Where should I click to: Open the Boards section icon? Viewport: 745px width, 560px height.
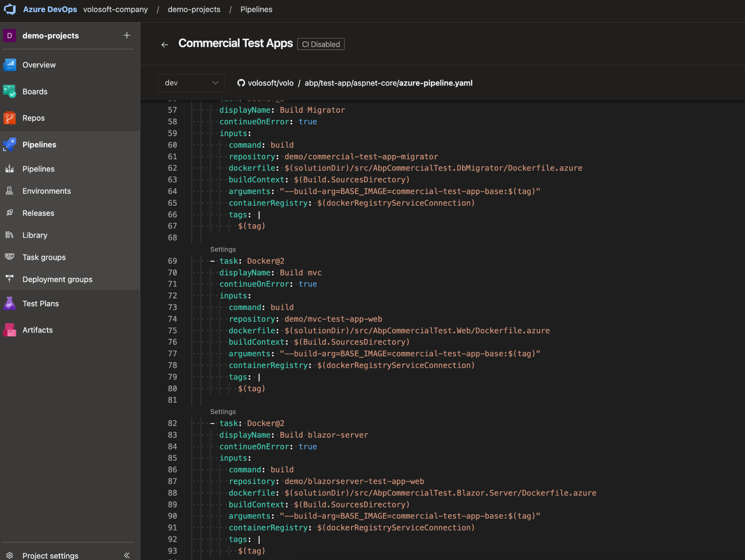tap(10, 91)
